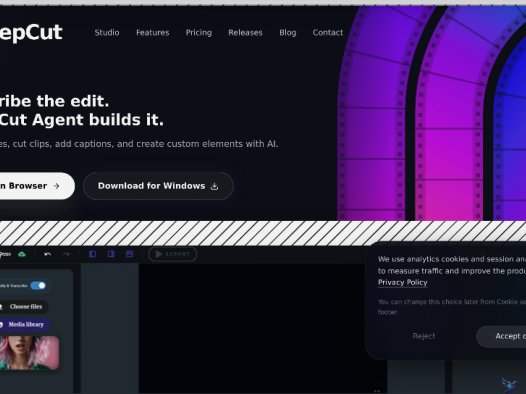
Task: Open the Privacy Policy link
Action: tap(403, 283)
